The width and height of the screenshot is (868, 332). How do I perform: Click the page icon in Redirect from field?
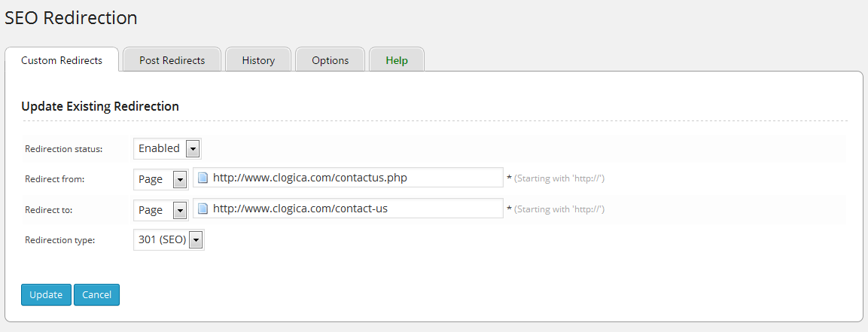tap(203, 178)
